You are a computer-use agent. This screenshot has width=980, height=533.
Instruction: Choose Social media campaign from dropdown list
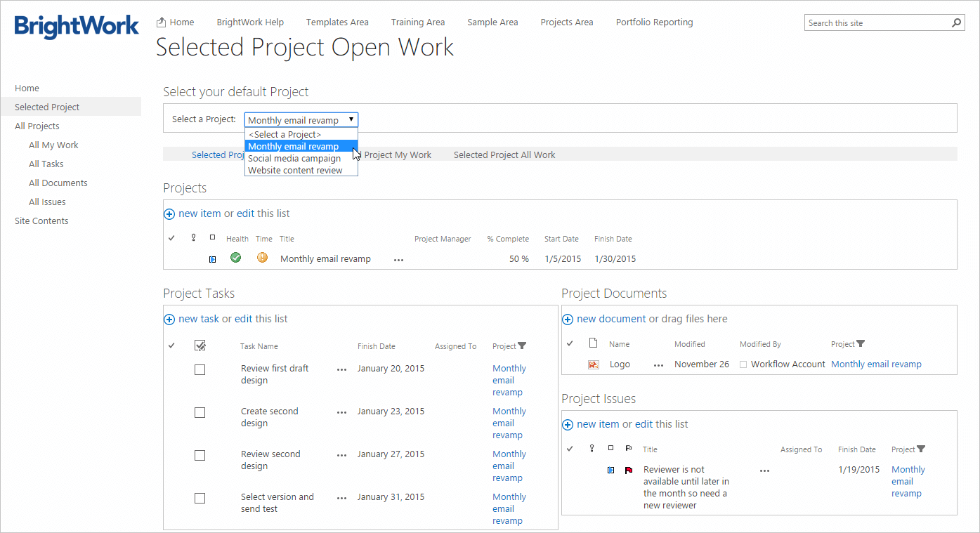click(x=294, y=159)
